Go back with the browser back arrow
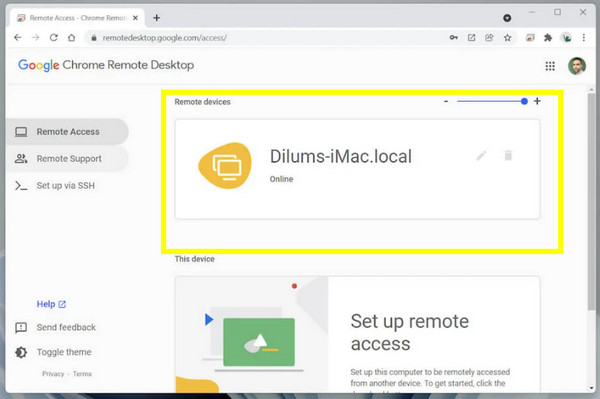Image resolution: width=600 pixels, height=399 pixels. point(18,37)
